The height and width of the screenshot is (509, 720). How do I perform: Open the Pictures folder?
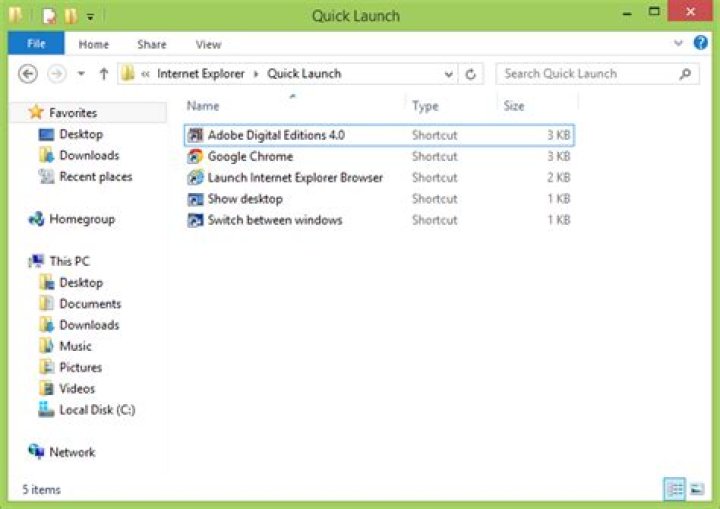[x=81, y=367]
